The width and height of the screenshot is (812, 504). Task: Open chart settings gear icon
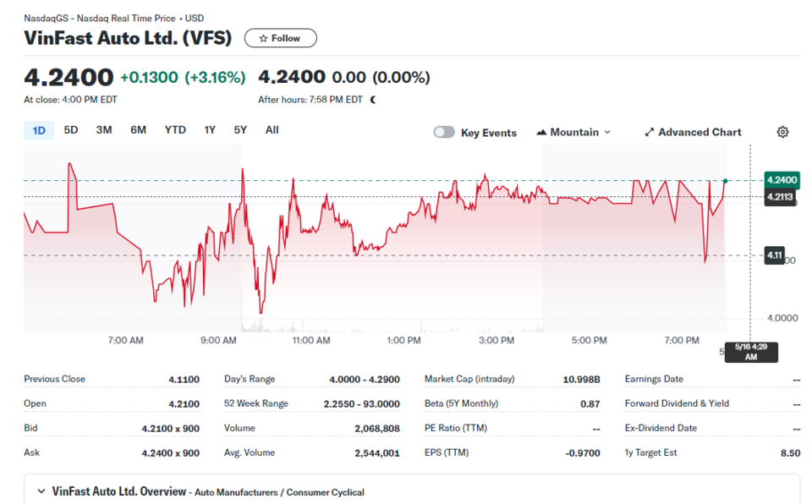tap(782, 132)
